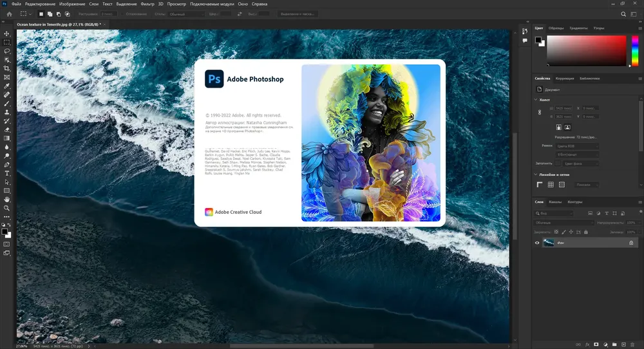This screenshot has width=644, height=349.
Task: Switch to the Каналы tab
Action: (555, 202)
